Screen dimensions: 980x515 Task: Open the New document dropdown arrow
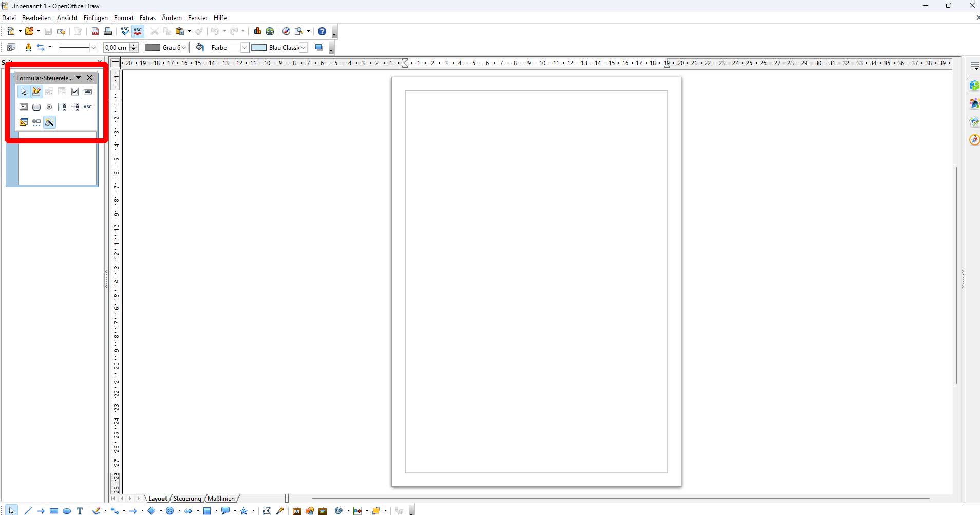point(20,31)
